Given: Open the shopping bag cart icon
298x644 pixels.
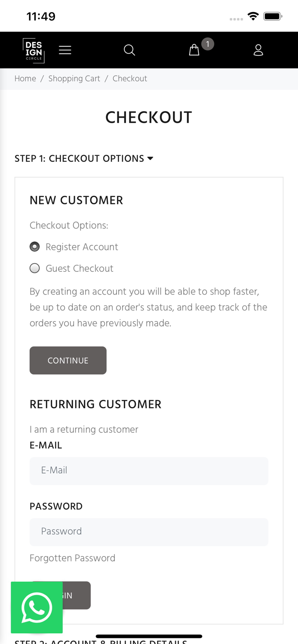Looking at the screenshot, I should 194,50.
